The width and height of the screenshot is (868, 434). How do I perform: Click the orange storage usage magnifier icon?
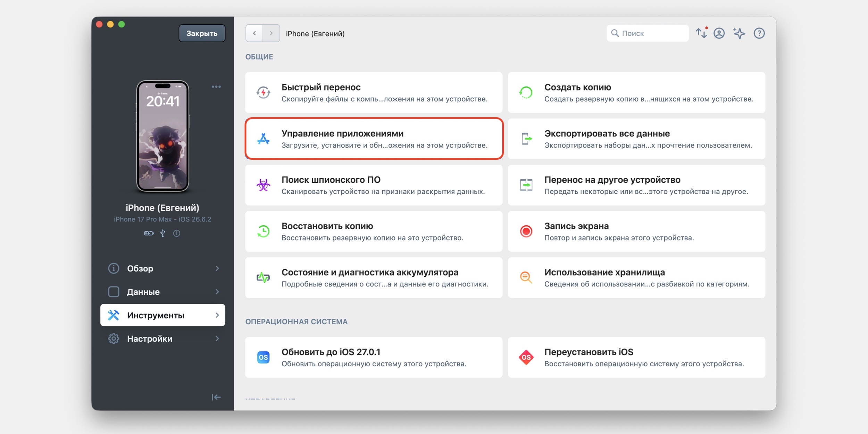pos(526,277)
